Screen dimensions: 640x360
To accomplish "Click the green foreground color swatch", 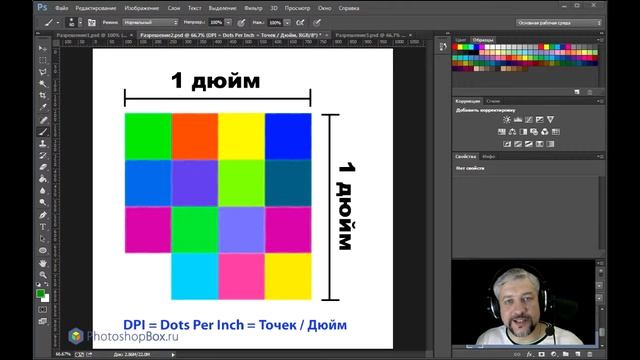I will [40, 293].
